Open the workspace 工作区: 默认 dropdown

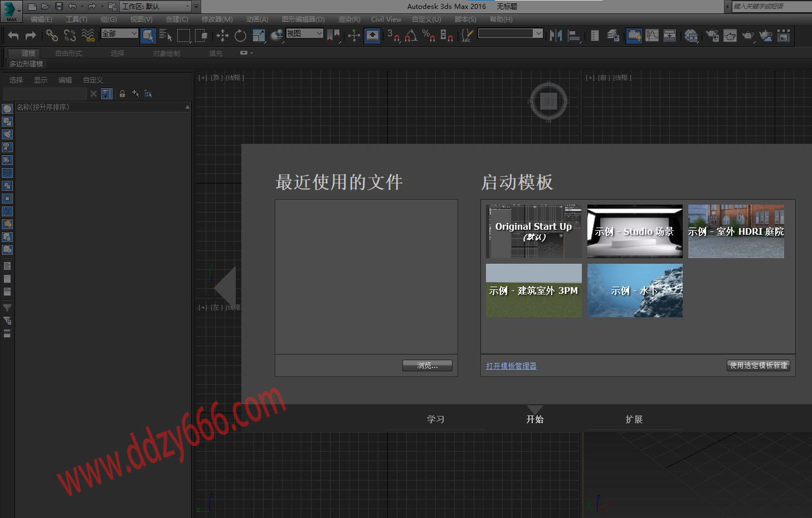tap(155, 7)
